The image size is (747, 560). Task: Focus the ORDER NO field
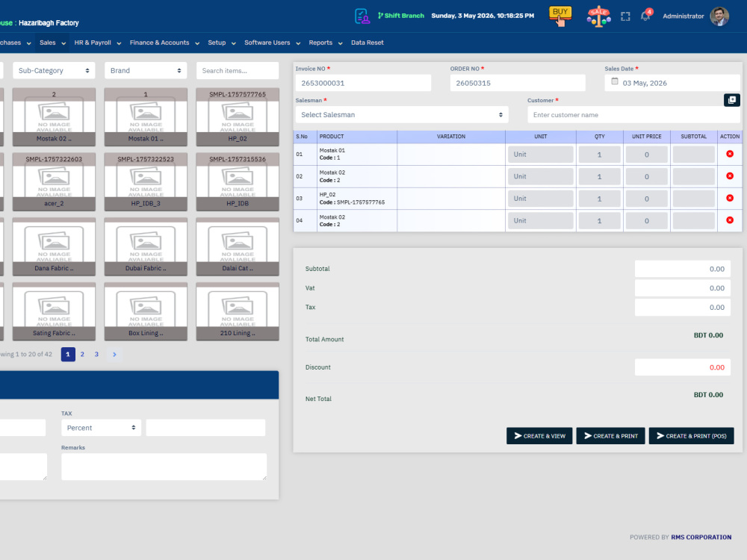pyautogui.click(x=518, y=83)
